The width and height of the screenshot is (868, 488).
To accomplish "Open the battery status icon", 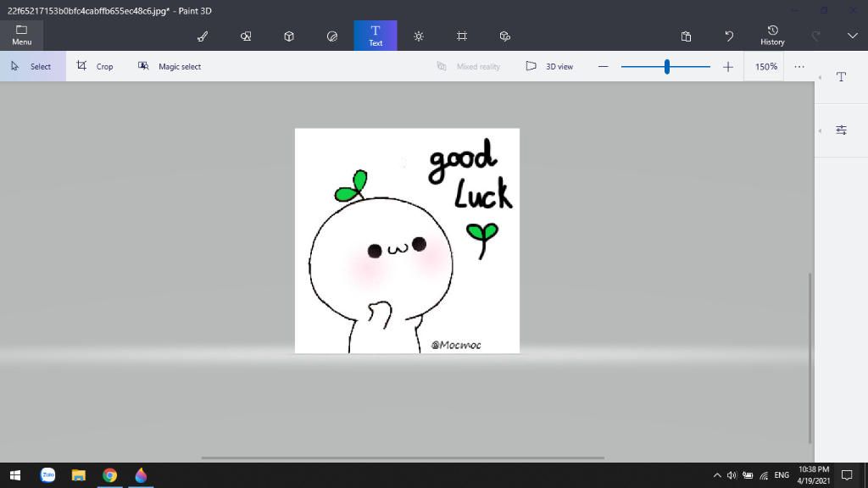I will click(x=748, y=475).
